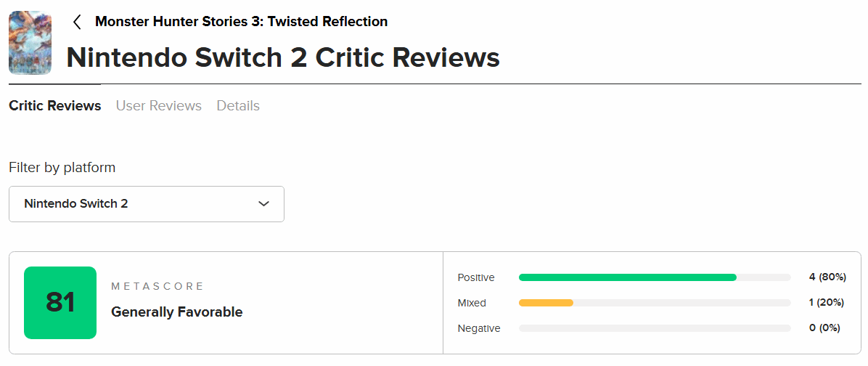
Task: Open the Nintendo Switch 2 platform dropdown
Action: tap(146, 204)
